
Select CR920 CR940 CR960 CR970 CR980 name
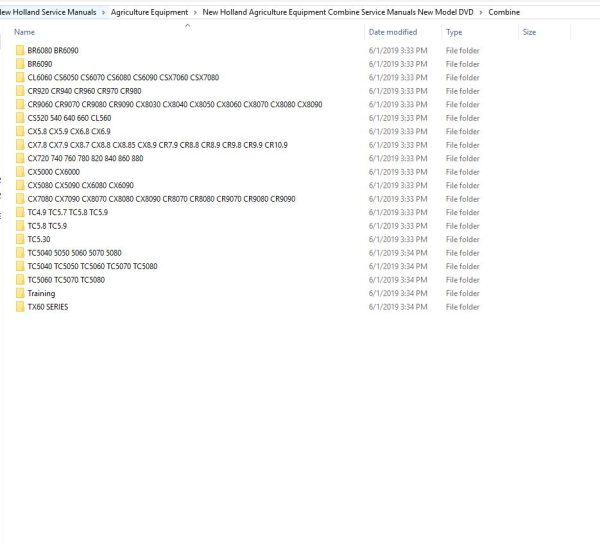pyautogui.click(x=84, y=91)
